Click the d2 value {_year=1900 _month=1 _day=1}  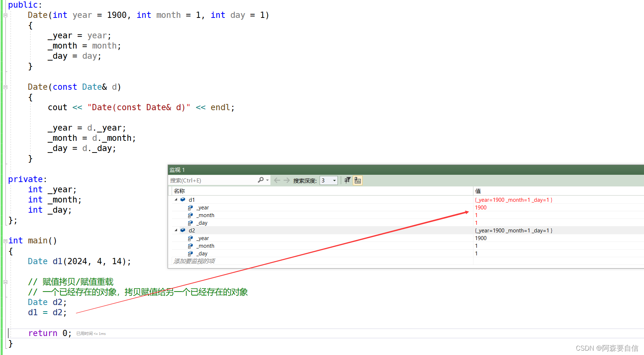[514, 230]
